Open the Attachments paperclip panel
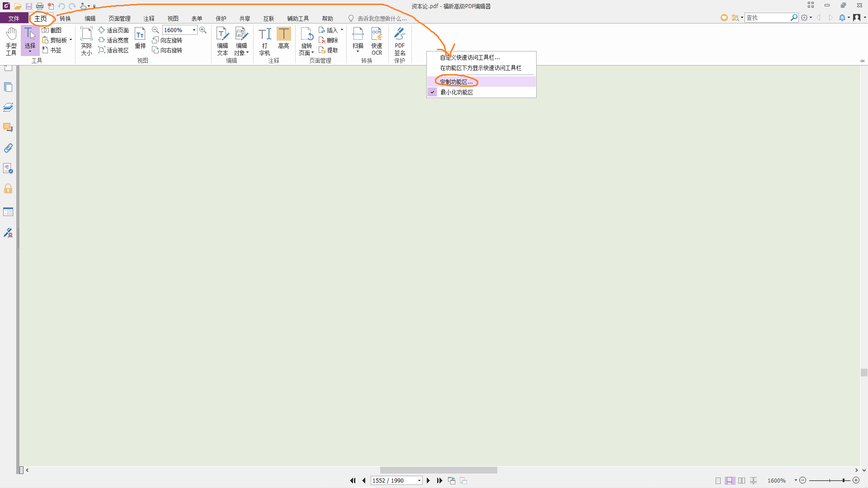This screenshot has height=488, width=868. [x=8, y=148]
